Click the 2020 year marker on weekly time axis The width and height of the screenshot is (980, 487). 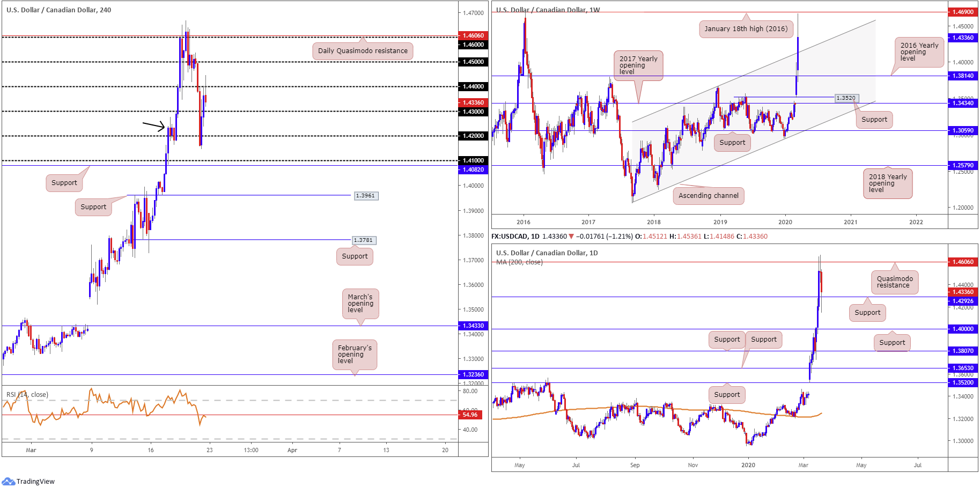click(785, 222)
